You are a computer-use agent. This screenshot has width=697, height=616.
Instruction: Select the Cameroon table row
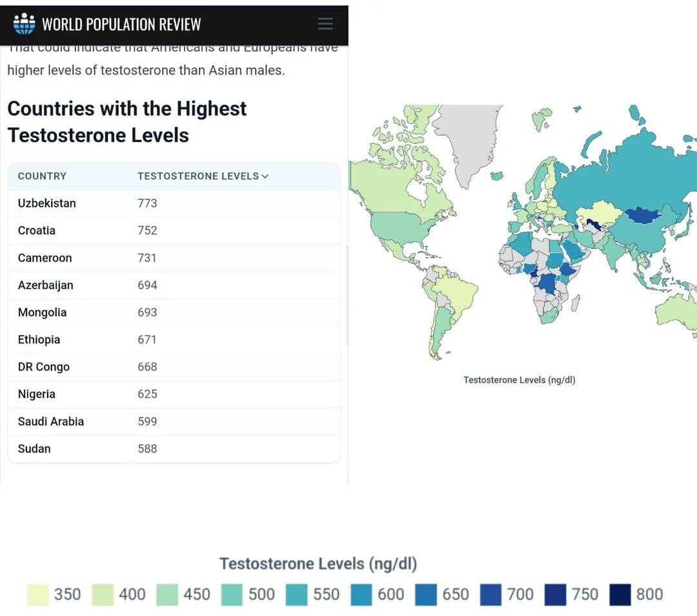tap(174, 258)
